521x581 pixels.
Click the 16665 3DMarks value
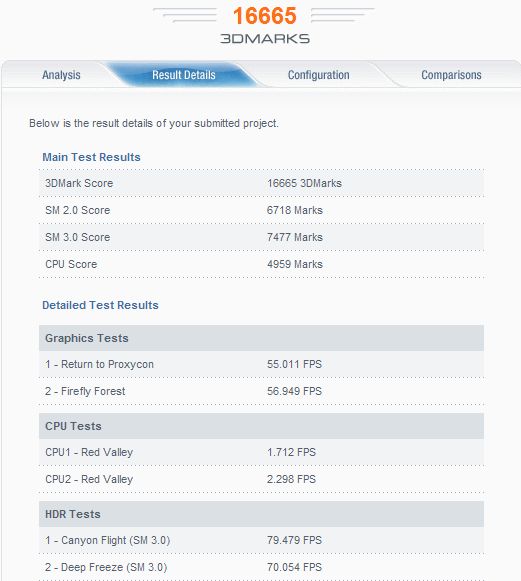[304, 183]
